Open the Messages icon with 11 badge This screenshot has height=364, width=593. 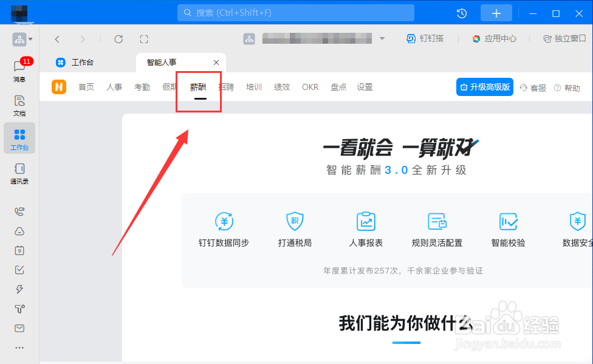pyautogui.click(x=19, y=70)
